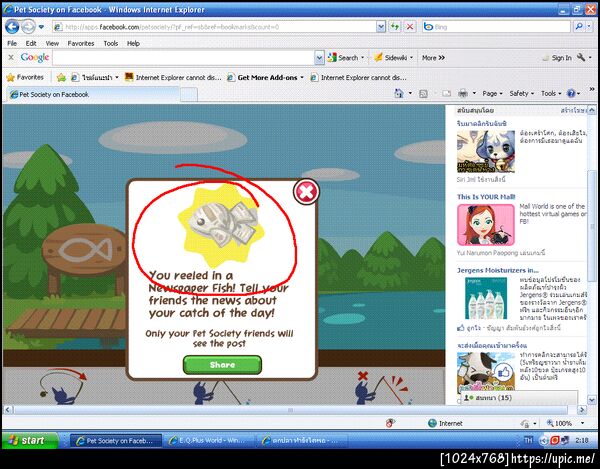The image size is (600, 469).
Task: Click the cast line tutorial cat icon
Action: pos(63,386)
